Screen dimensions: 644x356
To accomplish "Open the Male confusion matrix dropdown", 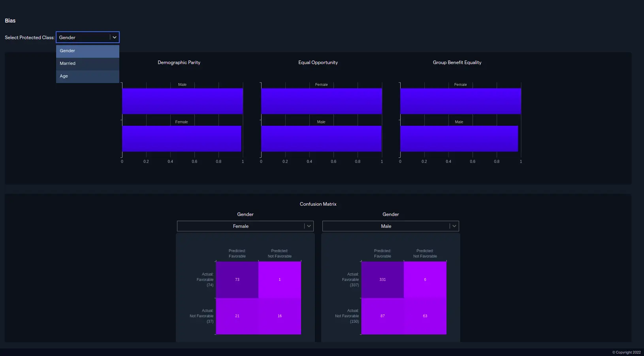I will point(386,226).
